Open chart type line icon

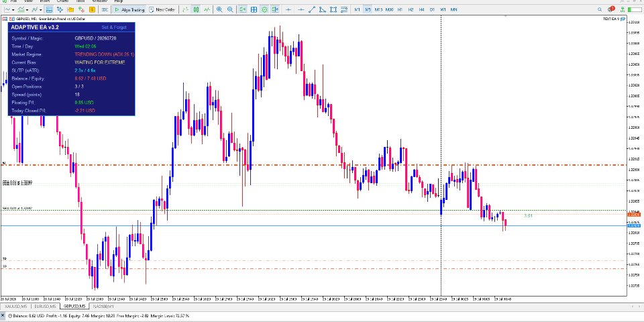[7, 9]
